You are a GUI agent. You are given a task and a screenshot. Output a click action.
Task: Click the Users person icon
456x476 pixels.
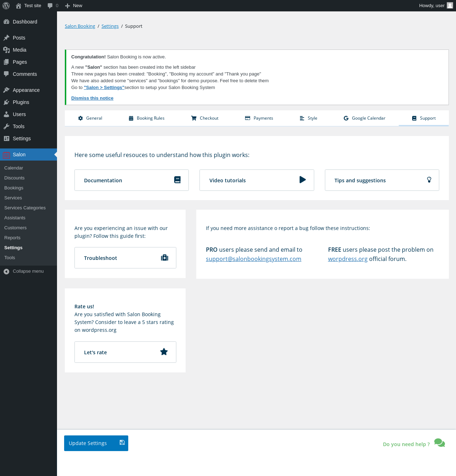(x=6, y=114)
